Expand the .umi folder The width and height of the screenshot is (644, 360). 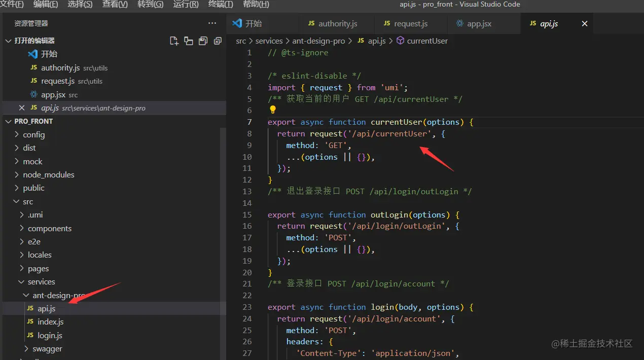(x=22, y=214)
